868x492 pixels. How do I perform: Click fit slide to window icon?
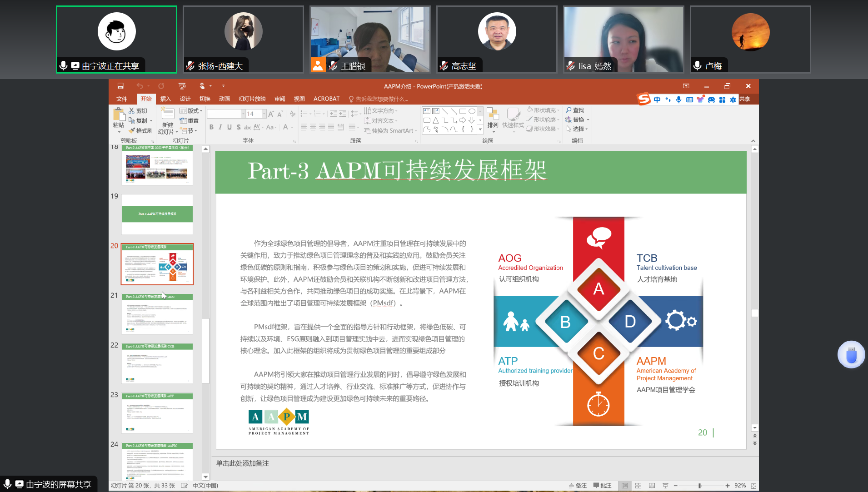(753, 486)
